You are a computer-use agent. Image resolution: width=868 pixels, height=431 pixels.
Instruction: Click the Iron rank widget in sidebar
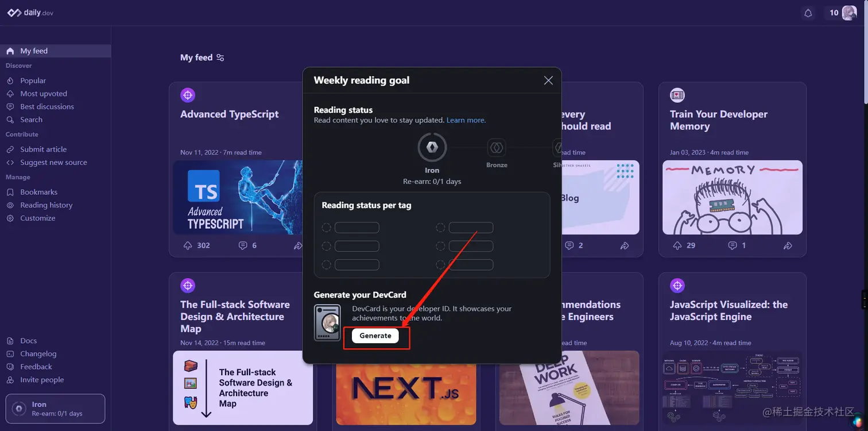point(55,409)
